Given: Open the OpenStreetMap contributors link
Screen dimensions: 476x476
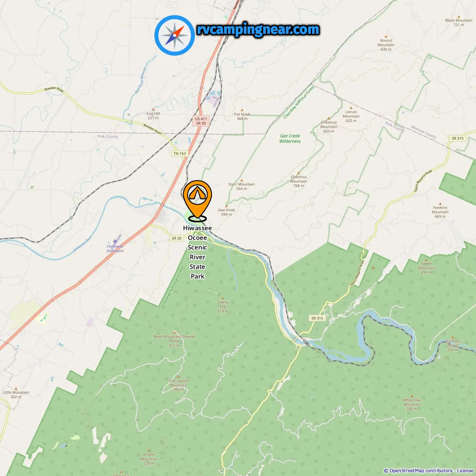Looking at the screenshot, I should pos(421,471).
